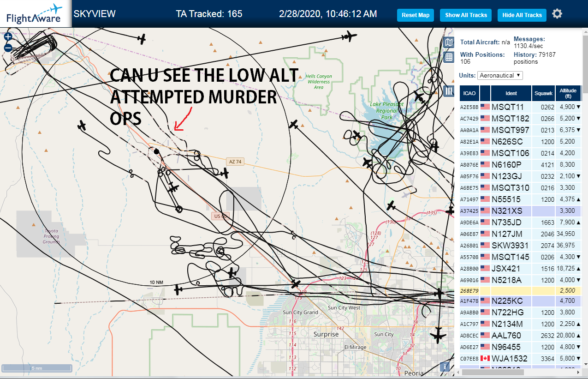Open the Units dropdown showing Aeronautical
588x379 pixels.
[500, 75]
